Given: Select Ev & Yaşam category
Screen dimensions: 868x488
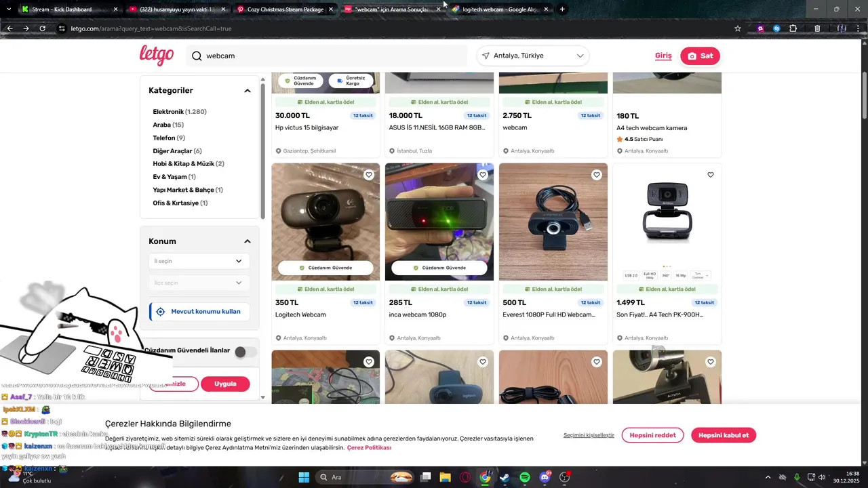Looking at the screenshot, I should coord(174,177).
